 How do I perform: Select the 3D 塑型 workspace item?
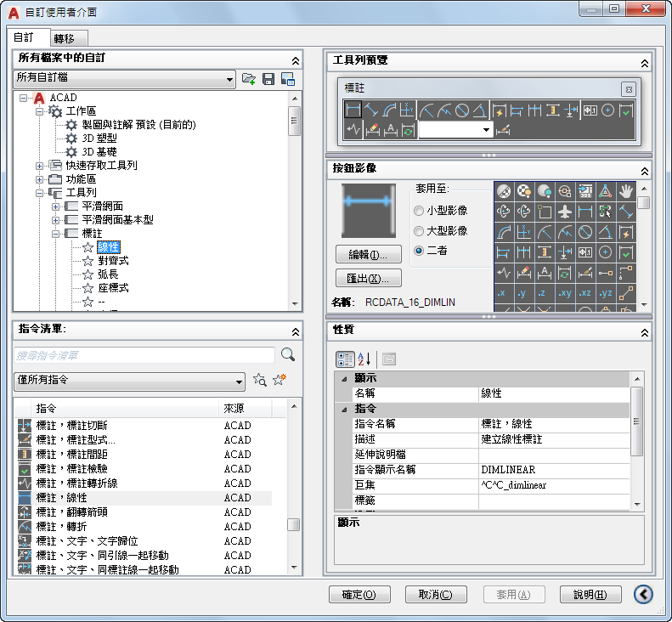coord(99,138)
